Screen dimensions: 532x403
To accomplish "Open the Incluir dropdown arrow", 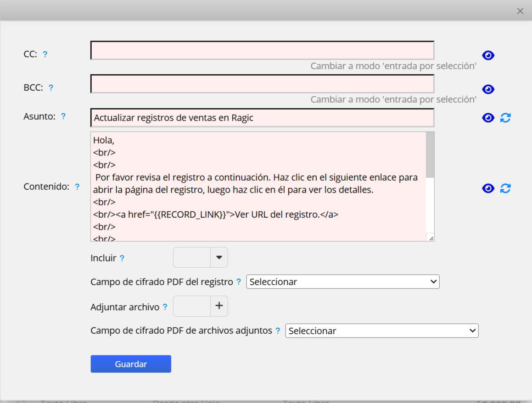I will coord(219,258).
